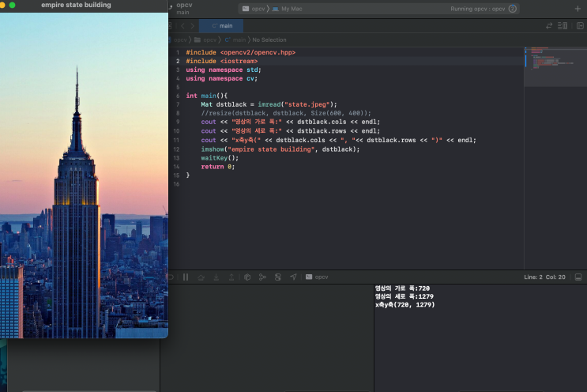Image resolution: width=587 pixels, height=392 pixels.
Task: Click the 'return 0;' line
Action: coord(218,167)
